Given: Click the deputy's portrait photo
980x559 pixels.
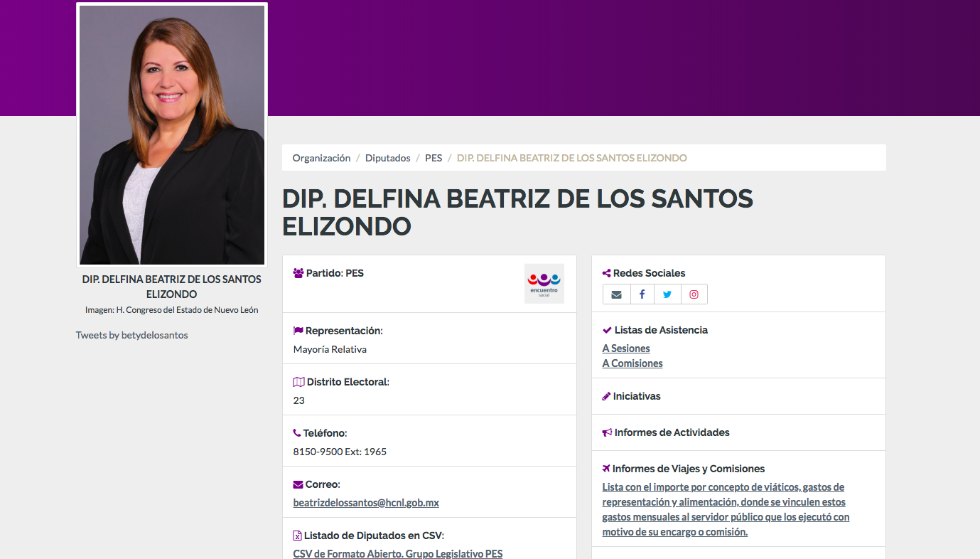Looking at the screenshot, I should [171, 135].
